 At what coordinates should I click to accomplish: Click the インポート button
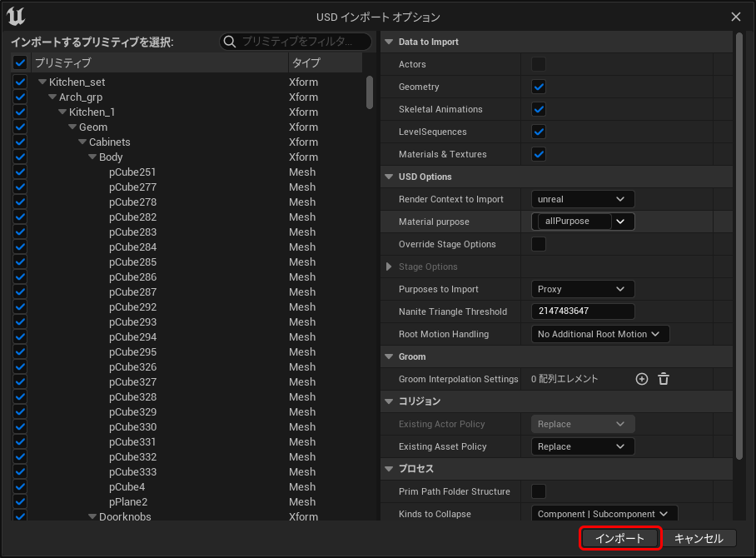[x=619, y=539]
